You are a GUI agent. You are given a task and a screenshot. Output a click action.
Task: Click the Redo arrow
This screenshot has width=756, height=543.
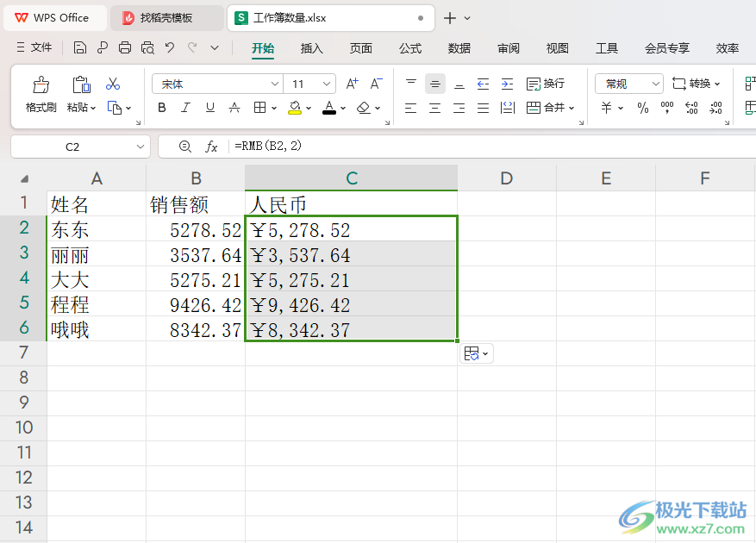point(192,47)
